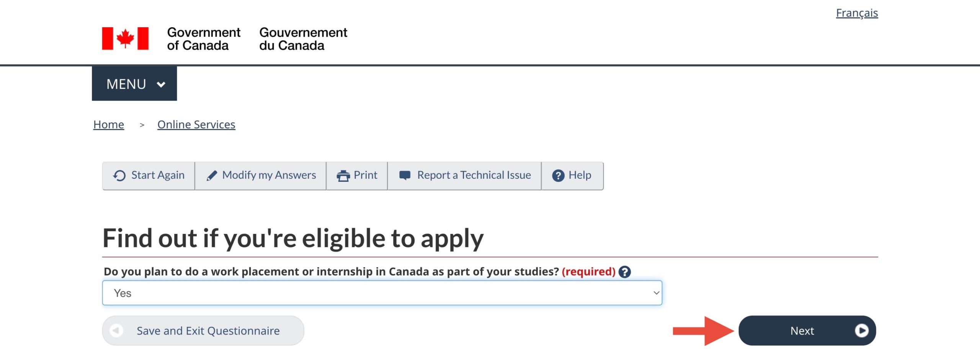
Task: Click the pencil icon for Modify my Answers
Action: [x=212, y=175]
